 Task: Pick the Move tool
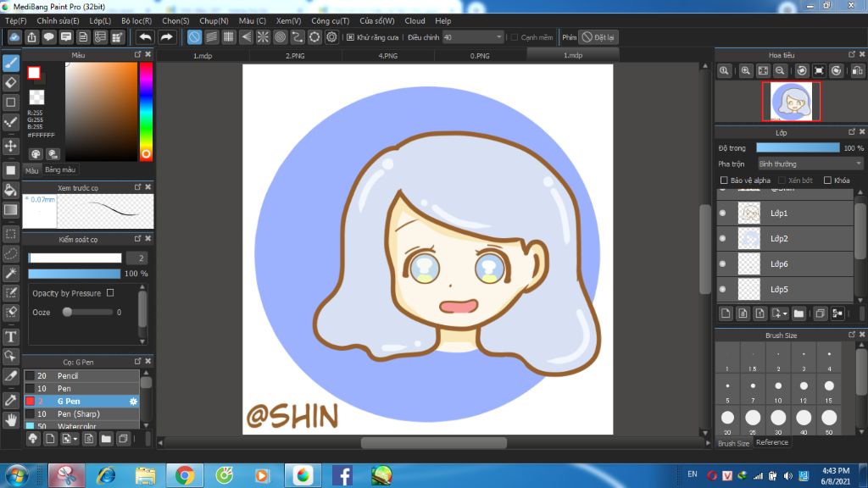pyautogui.click(x=10, y=146)
